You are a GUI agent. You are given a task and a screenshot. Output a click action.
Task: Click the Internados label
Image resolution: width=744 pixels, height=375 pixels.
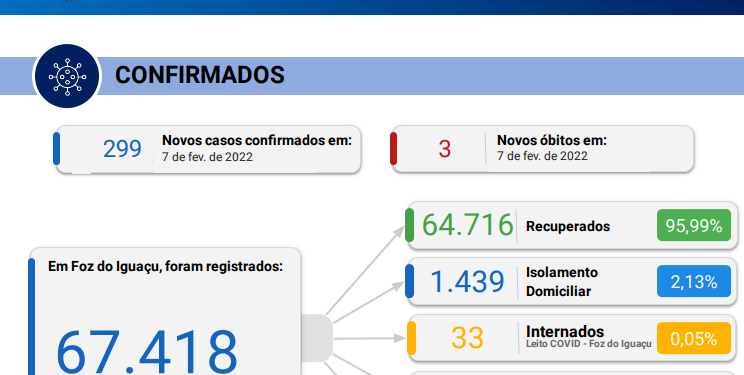(x=565, y=331)
